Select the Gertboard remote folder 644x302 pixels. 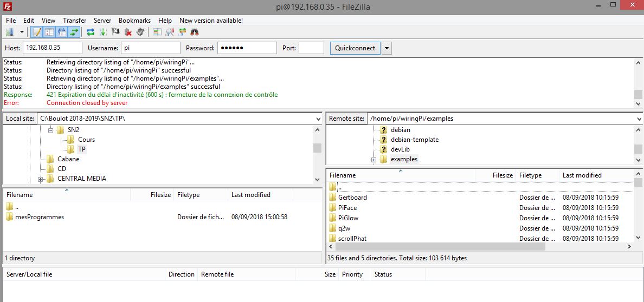352,198
